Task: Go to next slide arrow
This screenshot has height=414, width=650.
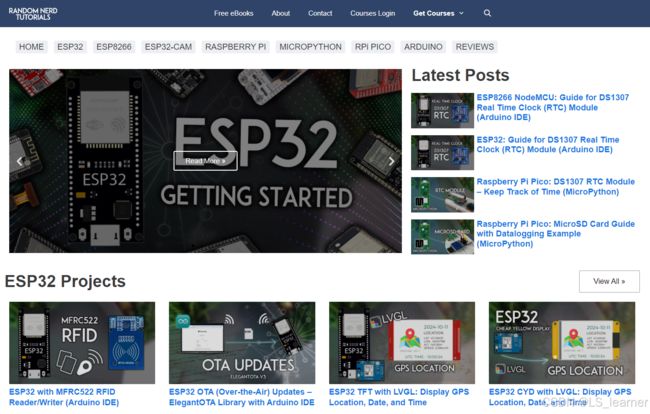Action: tap(391, 161)
